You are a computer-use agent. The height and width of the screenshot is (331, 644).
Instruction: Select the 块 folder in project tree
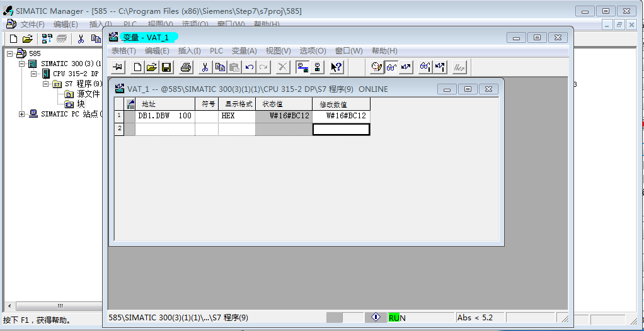(81, 104)
